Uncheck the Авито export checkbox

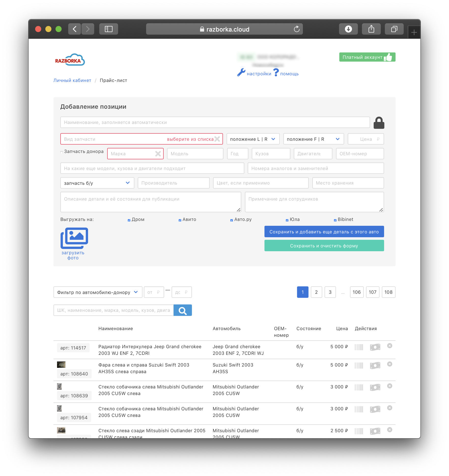tap(180, 220)
